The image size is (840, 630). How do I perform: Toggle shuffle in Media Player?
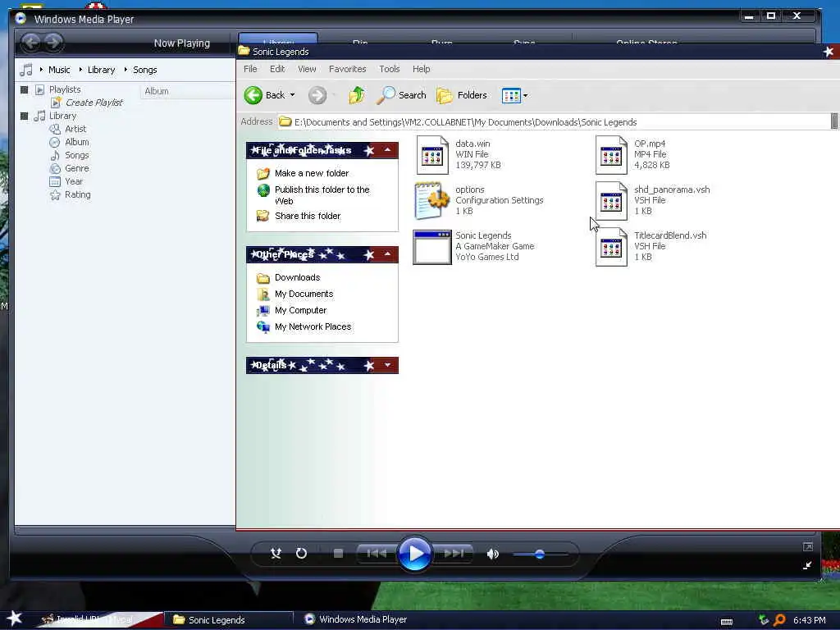click(x=276, y=554)
